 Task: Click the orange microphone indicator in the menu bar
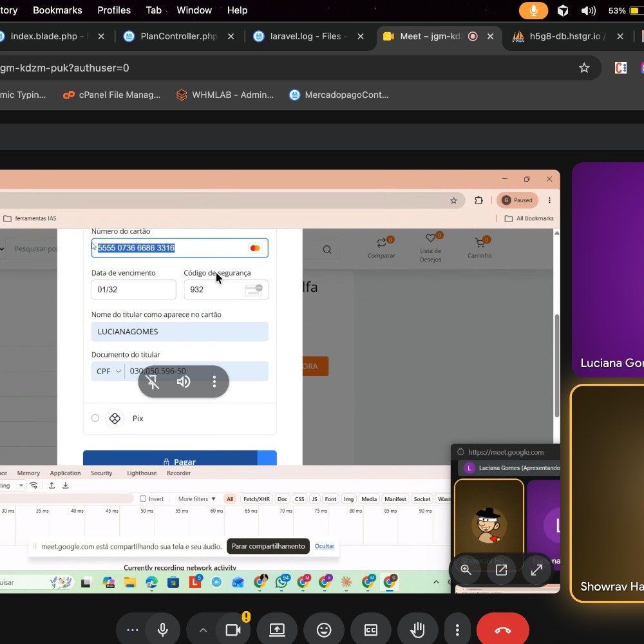pos(533,10)
